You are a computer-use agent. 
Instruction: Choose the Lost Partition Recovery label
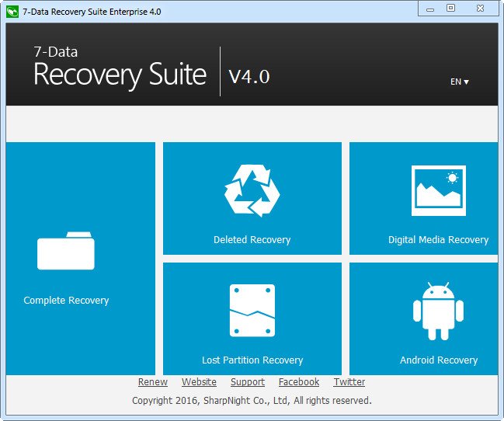tap(252, 360)
